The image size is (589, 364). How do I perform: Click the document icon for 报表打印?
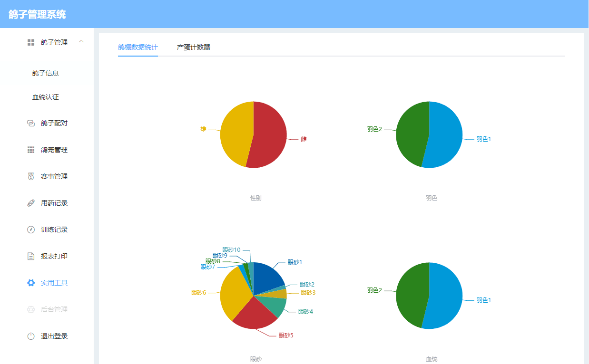(31, 256)
